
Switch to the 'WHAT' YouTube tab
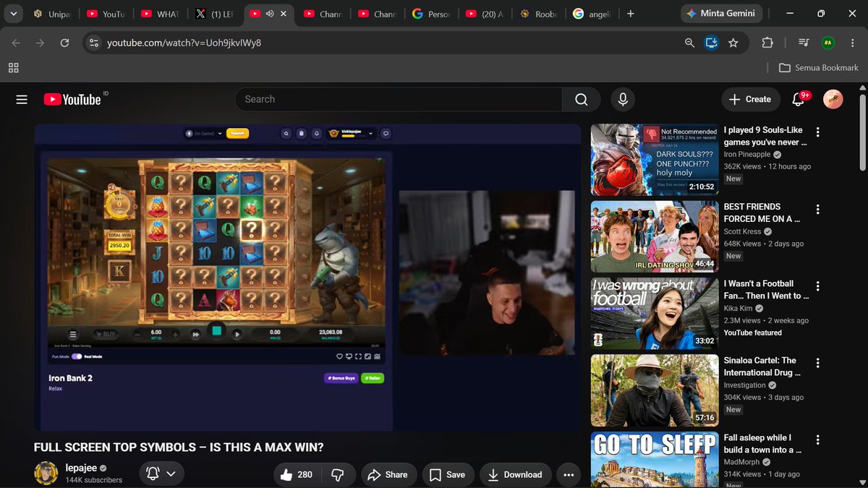[161, 14]
